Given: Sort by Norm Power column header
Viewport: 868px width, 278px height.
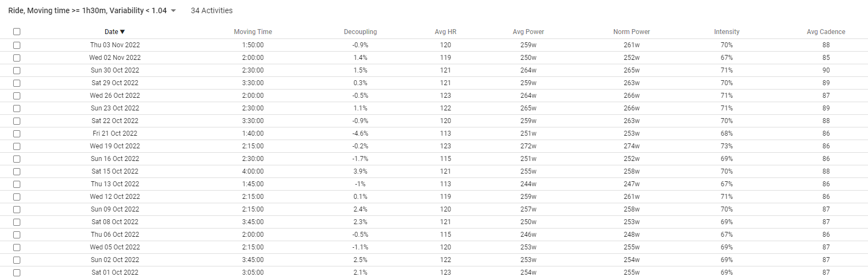Looking at the screenshot, I should 632,32.
